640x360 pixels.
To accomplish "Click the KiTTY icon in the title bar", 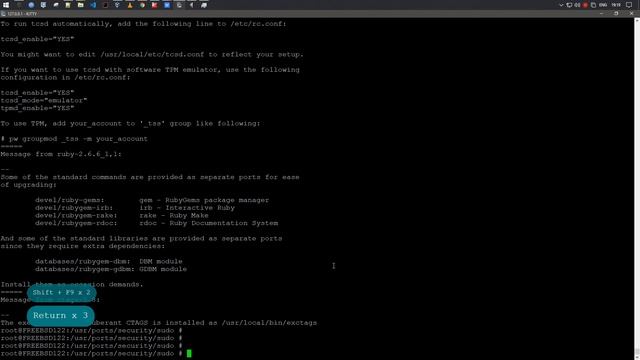I will pyautogui.click(x=3, y=13).
